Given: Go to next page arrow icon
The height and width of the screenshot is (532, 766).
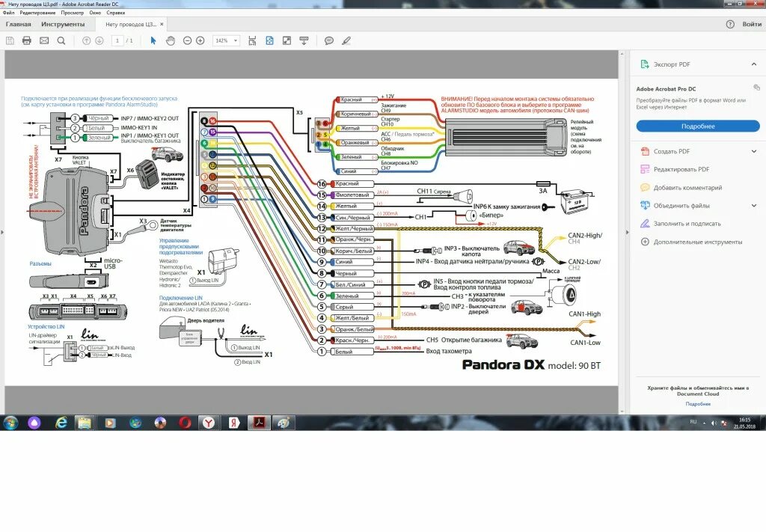Looking at the screenshot, I should click(99, 41).
